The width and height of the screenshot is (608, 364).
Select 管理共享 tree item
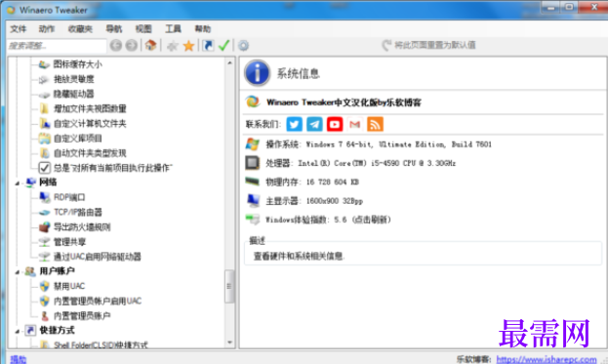69,242
